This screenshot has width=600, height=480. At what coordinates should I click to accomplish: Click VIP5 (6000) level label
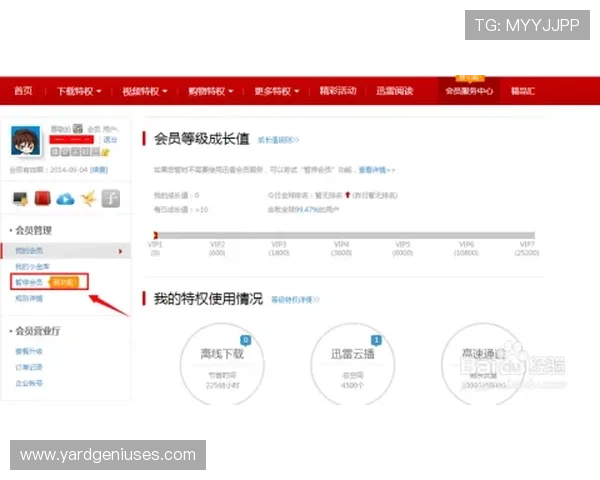tap(403, 248)
